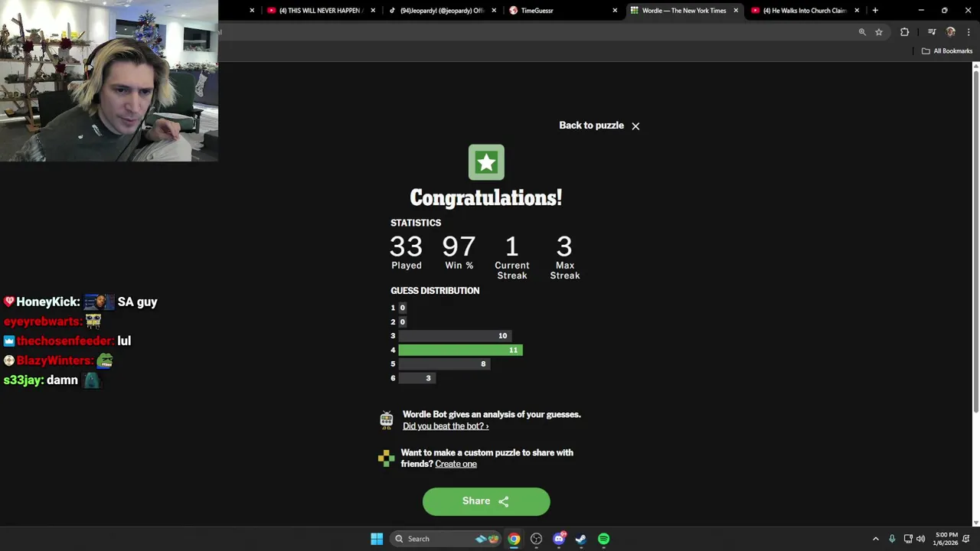Click the Back to puzzle text
The image size is (980, 551).
pyautogui.click(x=591, y=126)
